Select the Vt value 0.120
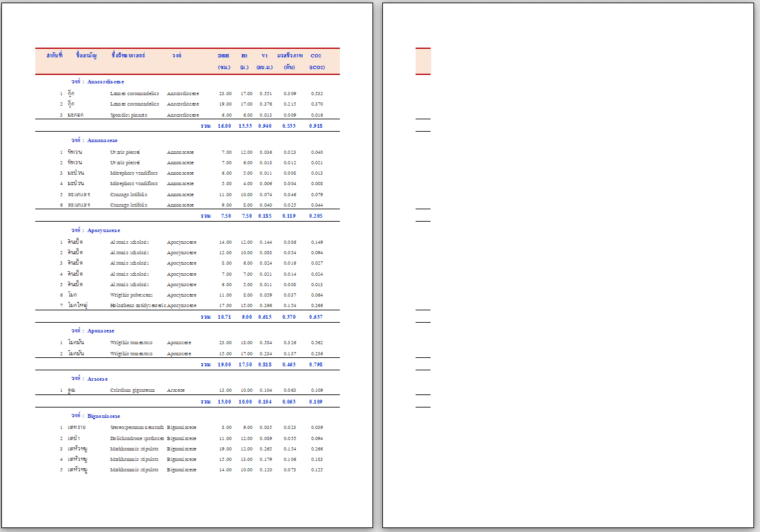The height and width of the screenshot is (532, 760). click(266, 470)
